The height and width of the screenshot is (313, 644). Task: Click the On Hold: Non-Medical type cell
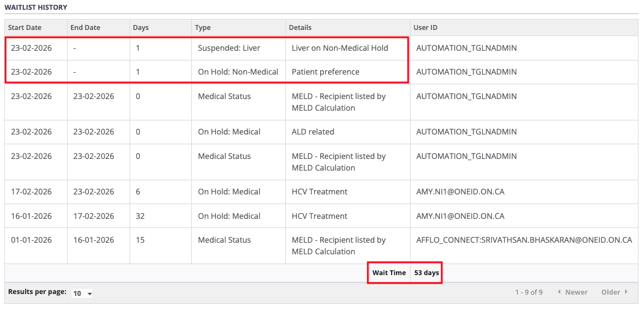pos(238,72)
